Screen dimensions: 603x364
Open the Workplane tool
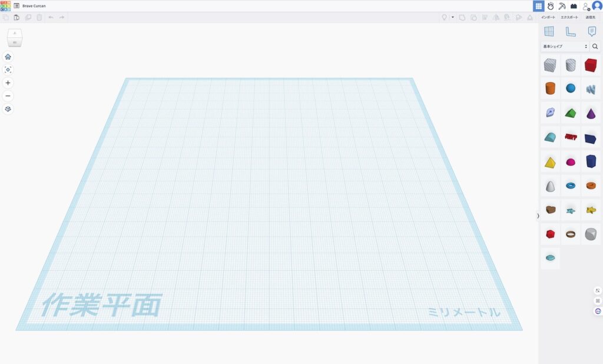tap(549, 32)
